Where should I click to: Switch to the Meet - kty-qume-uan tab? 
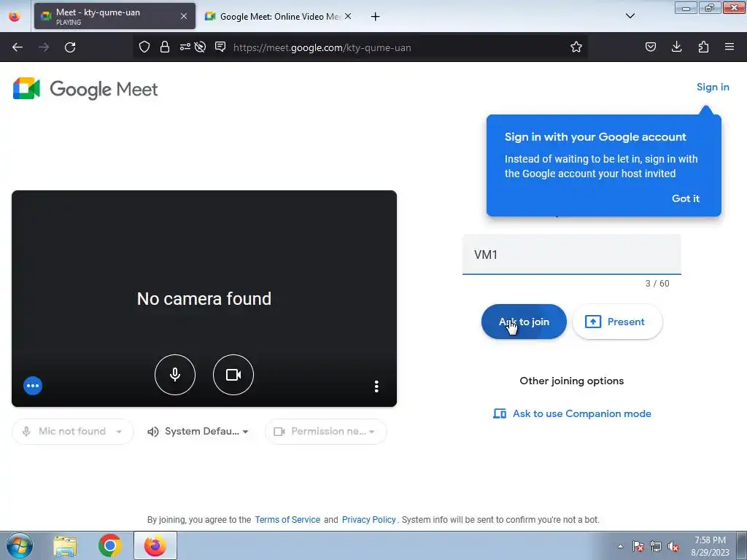tap(115, 16)
